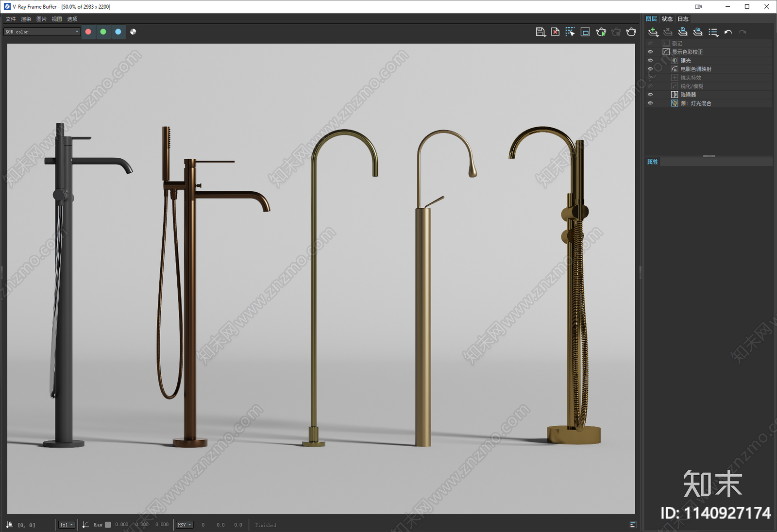
Task: Create a new layer in the Layers panel
Action: click(653, 32)
